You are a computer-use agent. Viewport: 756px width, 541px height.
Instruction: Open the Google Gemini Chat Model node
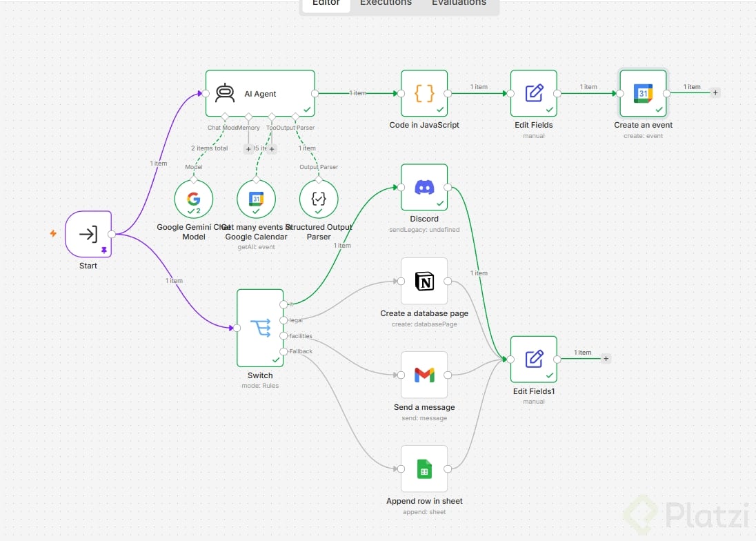coord(193,199)
